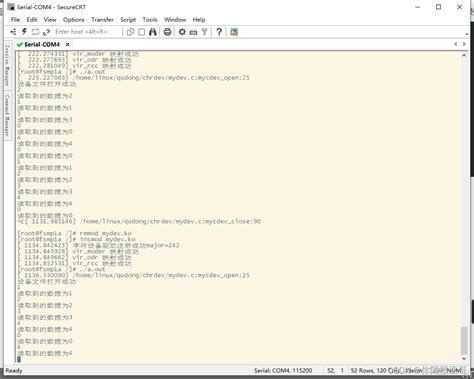This screenshot has width=474, height=379.
Task: Click the Public Key Assistant icon
Action: point(204,32)
